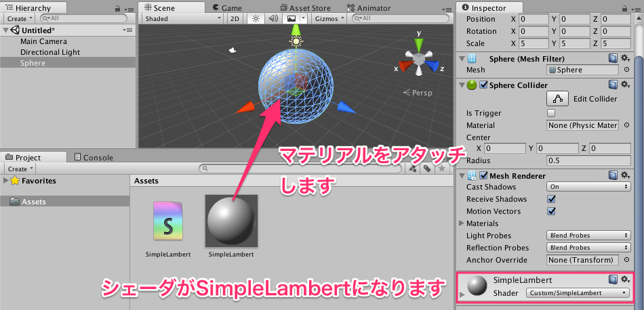
Task: Click the Scene gizmo red X axis cone
Action: [407, 66]
